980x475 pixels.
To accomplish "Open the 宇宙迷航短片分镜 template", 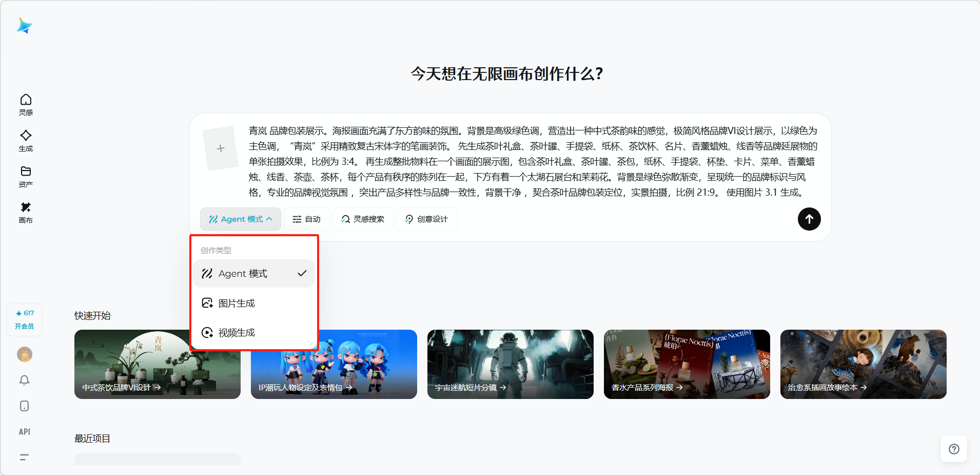I will (x=510, y=364).
